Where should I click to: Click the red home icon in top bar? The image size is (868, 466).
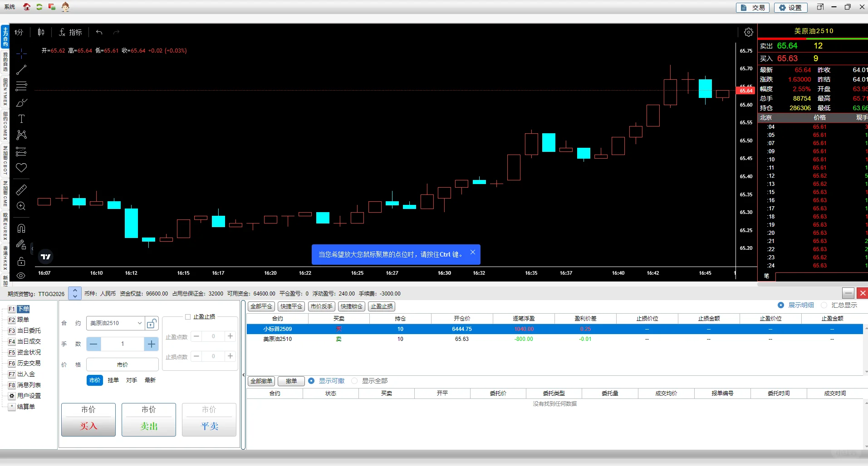(27, 7)
